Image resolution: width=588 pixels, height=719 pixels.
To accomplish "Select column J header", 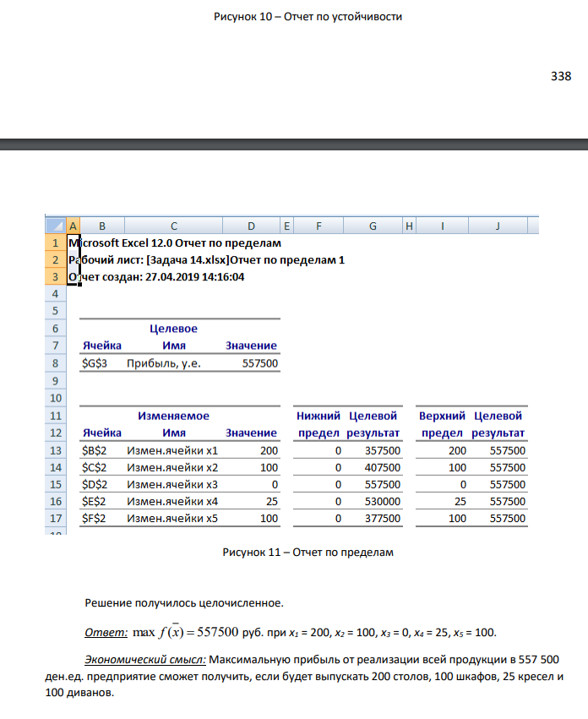I will pyautogui.click(x=498, y=226).
